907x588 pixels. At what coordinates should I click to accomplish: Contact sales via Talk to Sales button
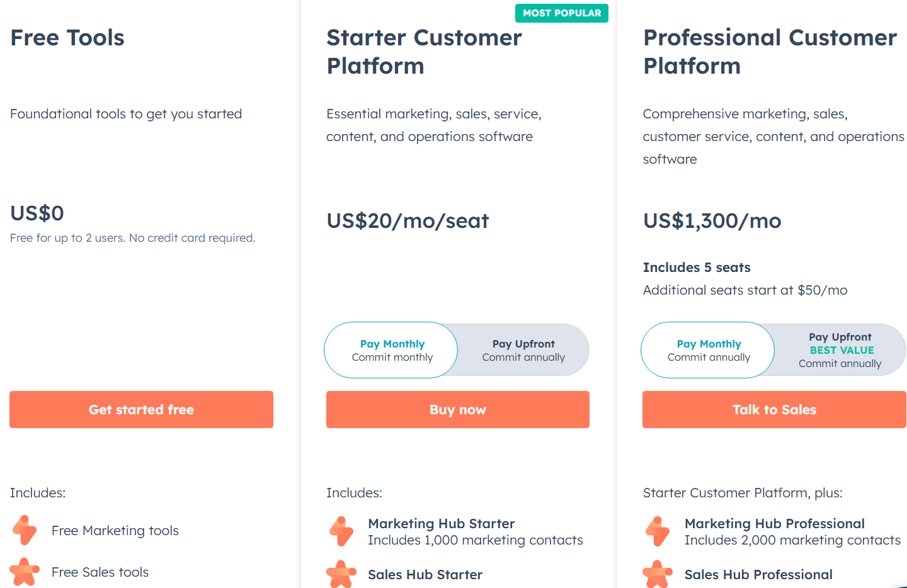pyautogui.click(x=774, y=410)
